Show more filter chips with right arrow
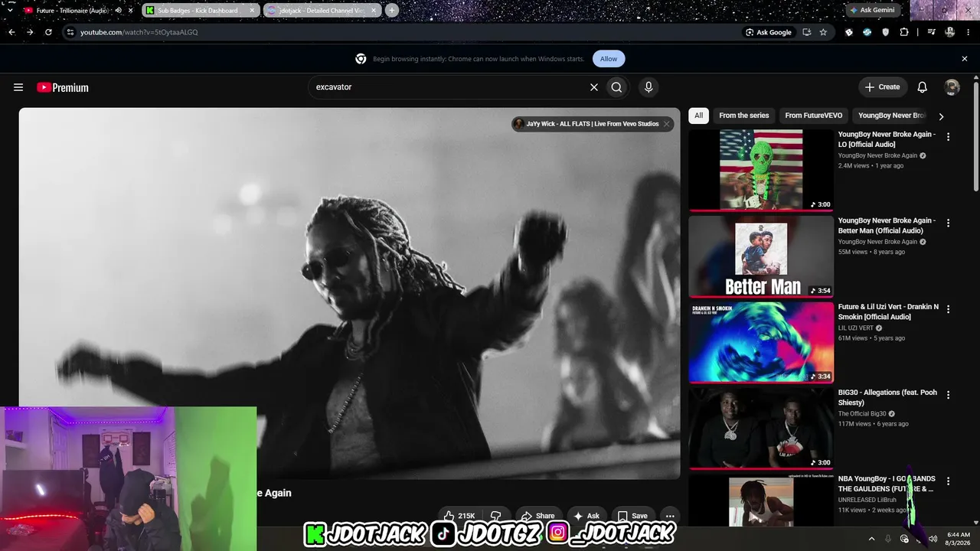Image resolution: width=980 pixels, height=551 pixels. tap(941, 116)
